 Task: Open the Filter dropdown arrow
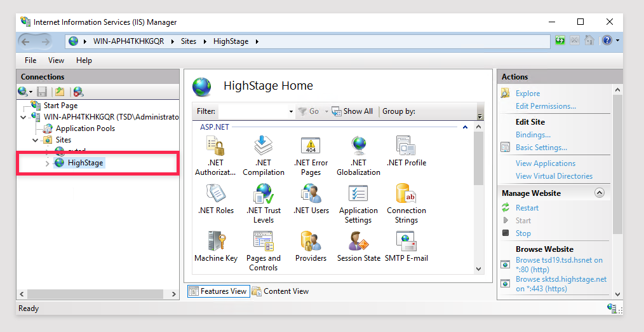pyautogui.click(x=291, y=111)
